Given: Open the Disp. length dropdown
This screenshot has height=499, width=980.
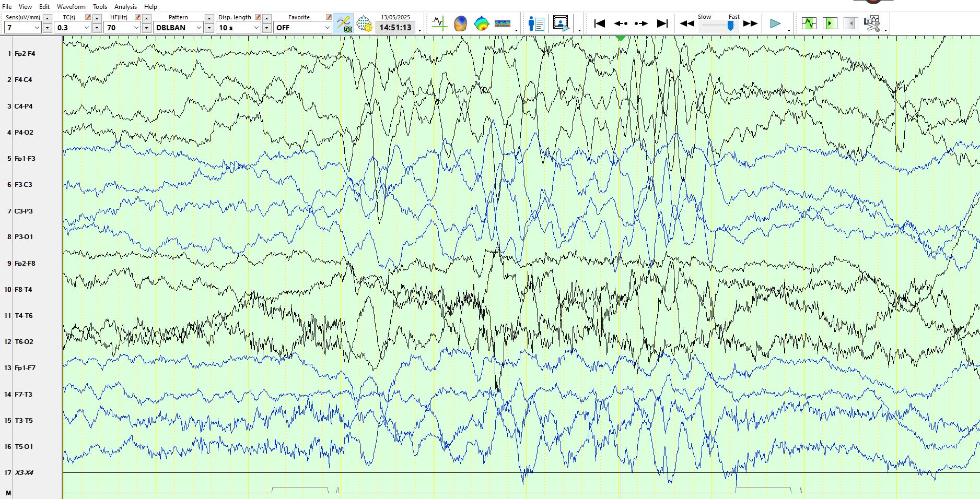Looking at the screenshot, I should click(238, 28).
